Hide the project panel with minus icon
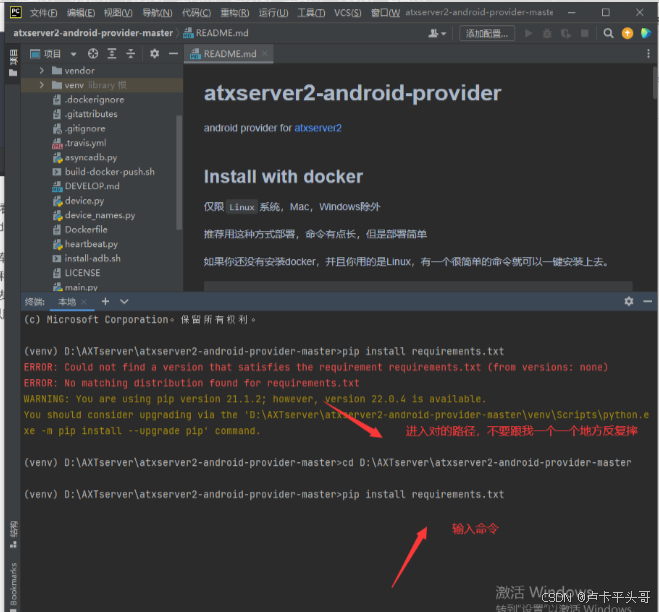 click(173, 53)
